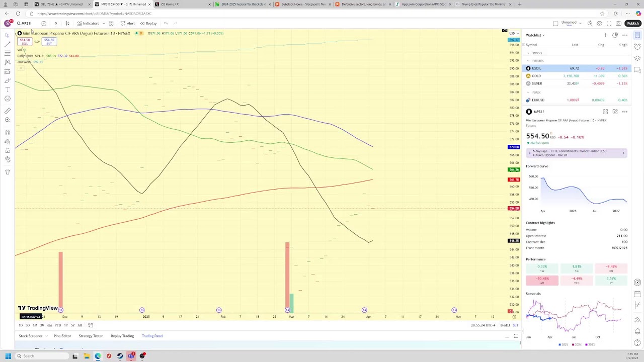Select the text annotation tool
Screen dimensions: 644x362
pos(7,89)
